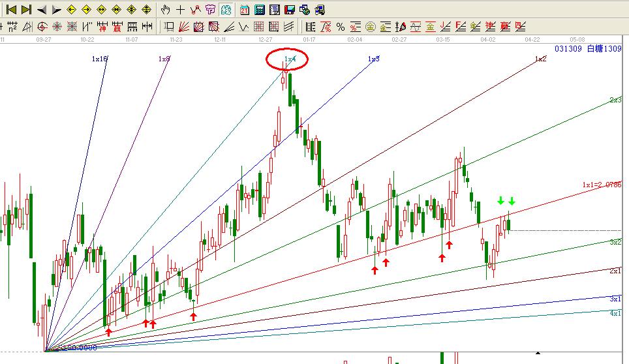Screen dimensions: 629x364
Task: Click the purple 节 toolbar icon
Action: click(210, 10)
